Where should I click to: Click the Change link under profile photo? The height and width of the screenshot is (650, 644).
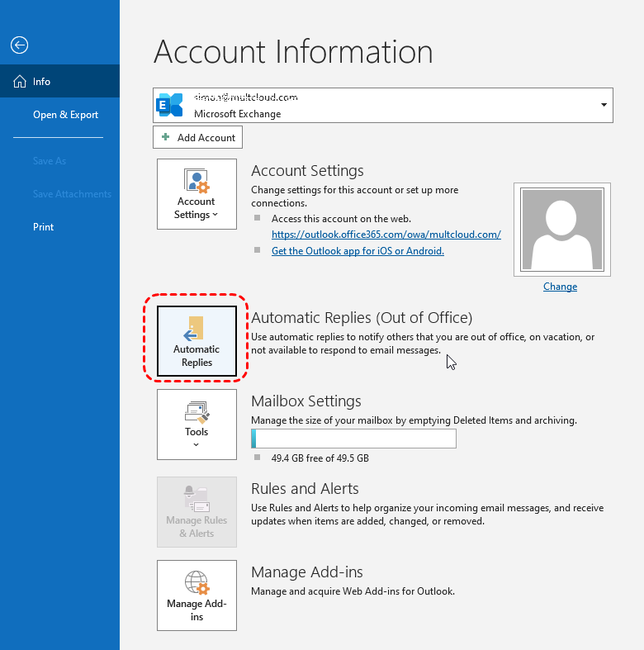point(560,287)
